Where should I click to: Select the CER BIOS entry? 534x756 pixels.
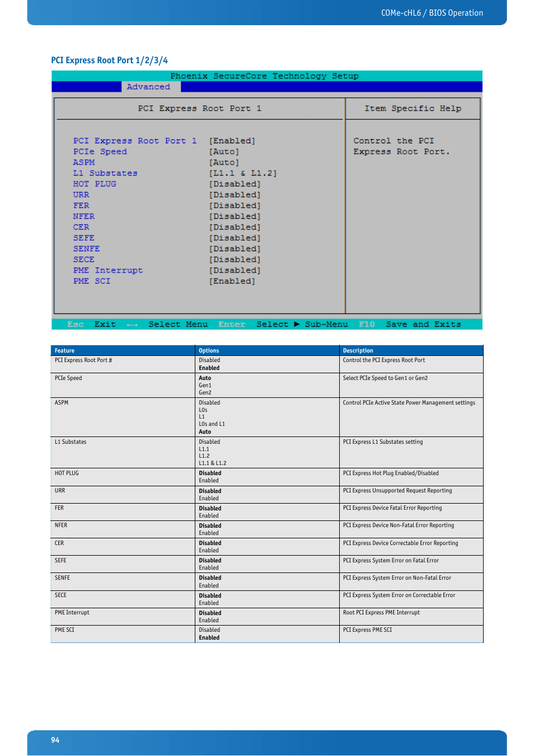(x=81, y=227)
